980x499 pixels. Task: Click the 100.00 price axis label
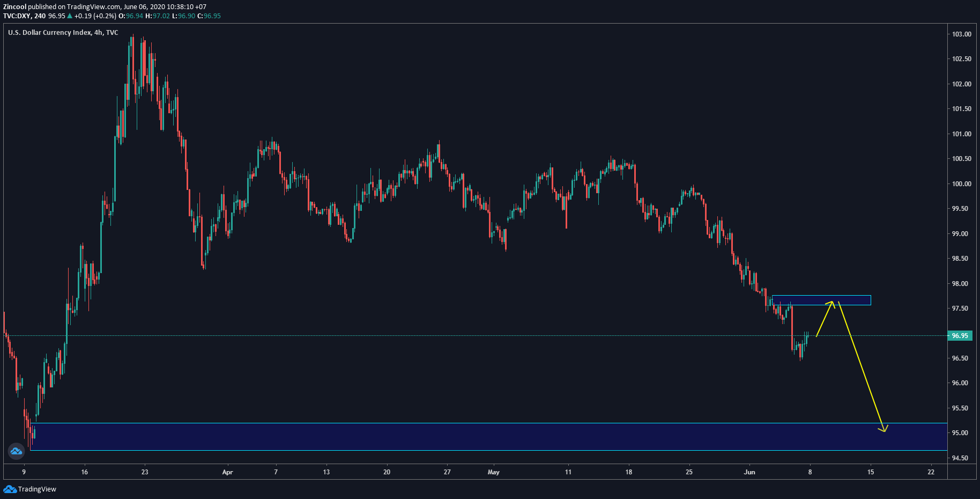[x=961, y=184]
